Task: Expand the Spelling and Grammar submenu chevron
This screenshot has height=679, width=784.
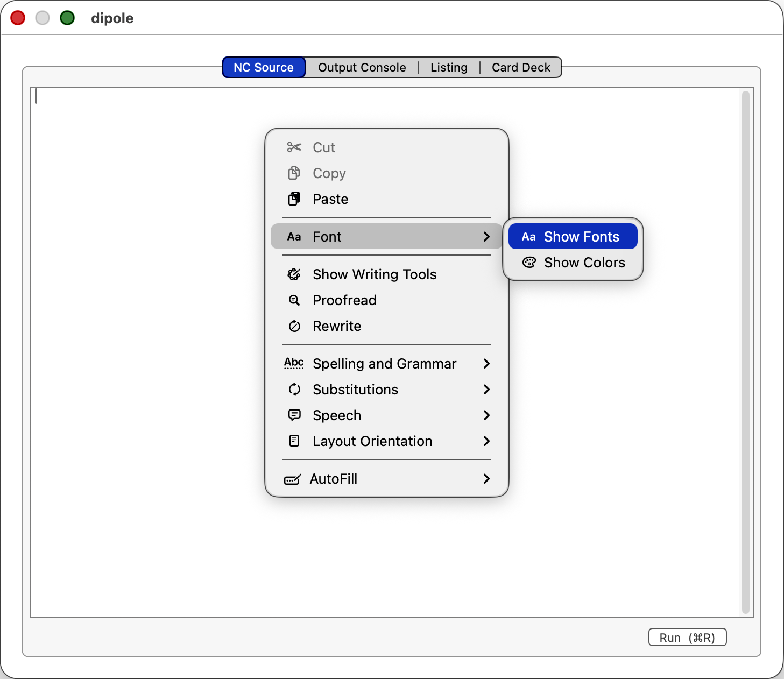Action: 486,364
